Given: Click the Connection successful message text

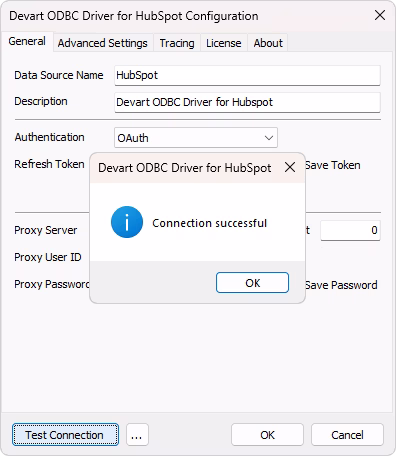Looking at the screenshot, I should [210, 223].
